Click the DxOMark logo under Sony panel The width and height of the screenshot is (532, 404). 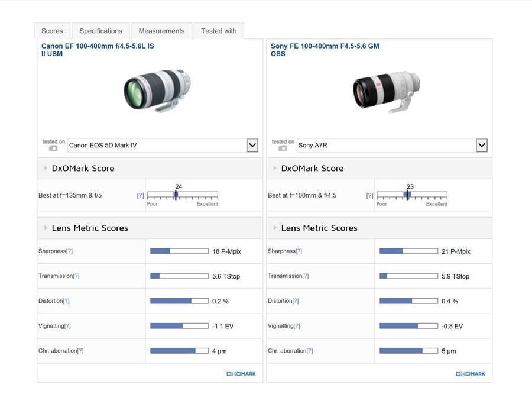[471, 374]
